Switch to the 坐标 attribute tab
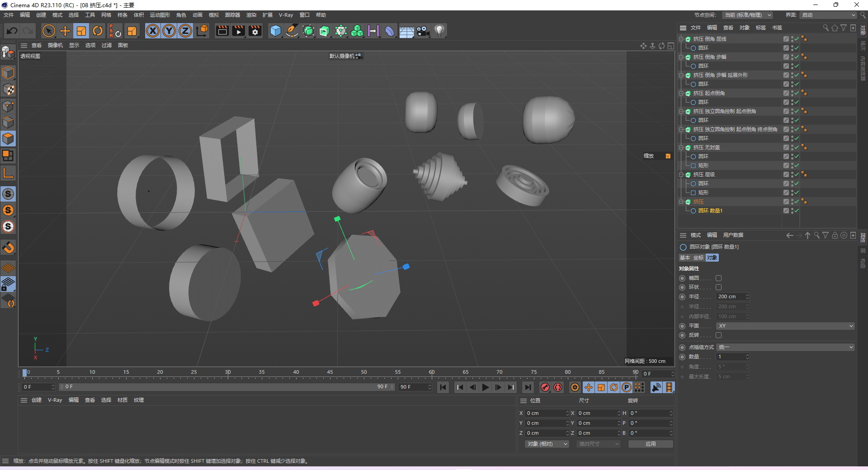Viewport: 868px width, 470px height. (x=698, y=258)
